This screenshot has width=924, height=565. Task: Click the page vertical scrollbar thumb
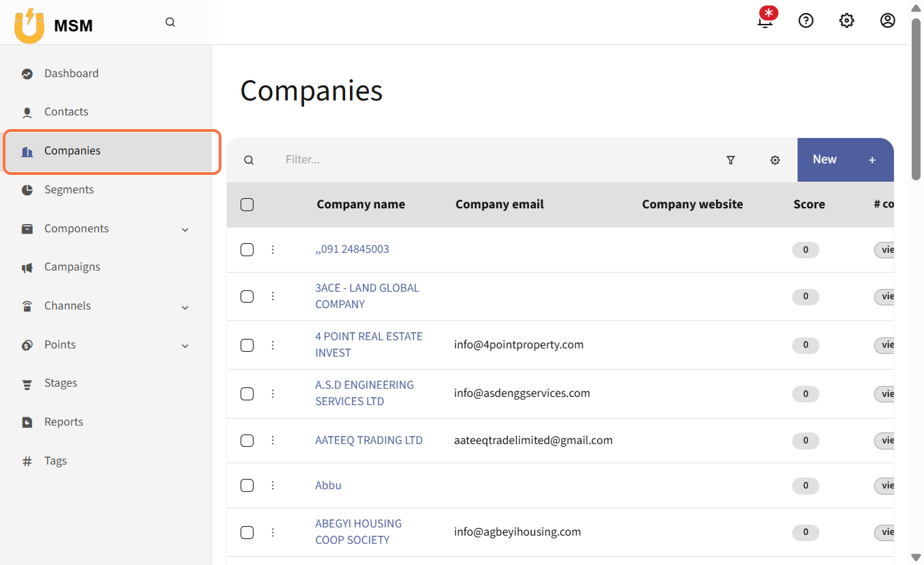[x=916, y=99]
